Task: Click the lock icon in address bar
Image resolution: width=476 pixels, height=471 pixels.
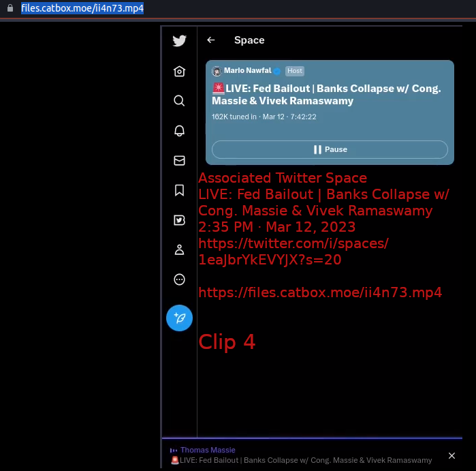Action: [10, 8]
